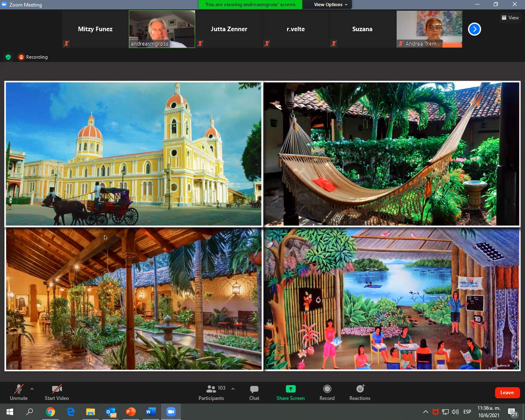
Task: Click the green encryption shield icon
Action: click(8, 57)
